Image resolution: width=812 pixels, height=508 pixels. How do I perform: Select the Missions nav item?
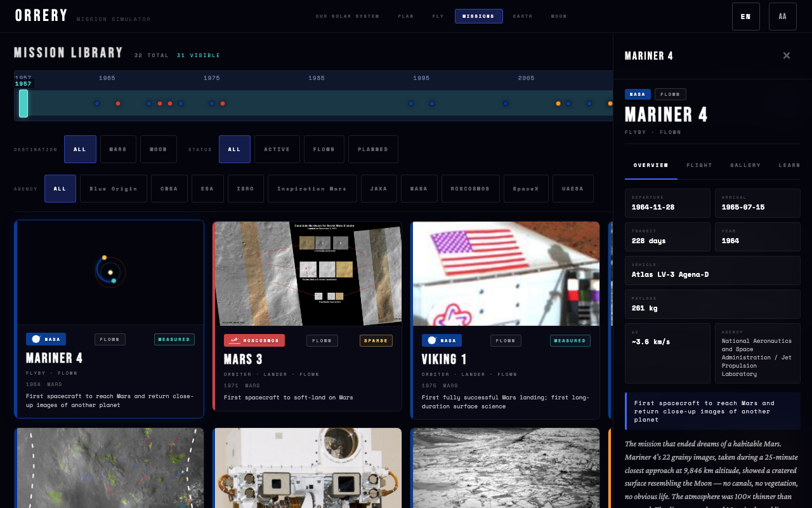coord(478,16)
